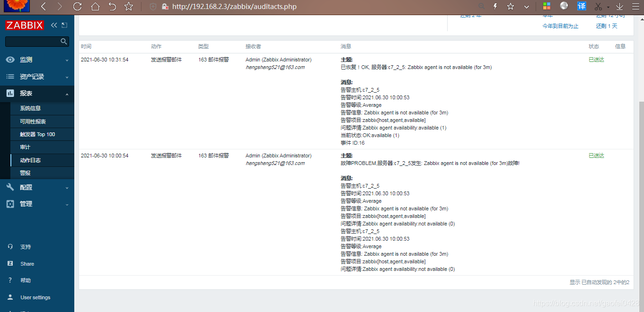Go back with the browser back arrow
This screenshot has height=312, width=644.
tap(44, 7)
